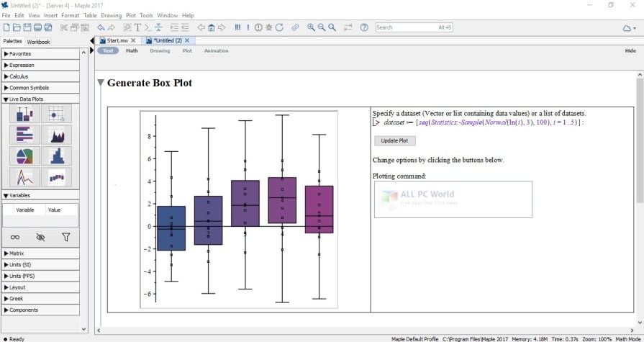Click the Hide link in context bar
Image resolution: width=644 pixels, height=342 pixels.
coord(630,51)
